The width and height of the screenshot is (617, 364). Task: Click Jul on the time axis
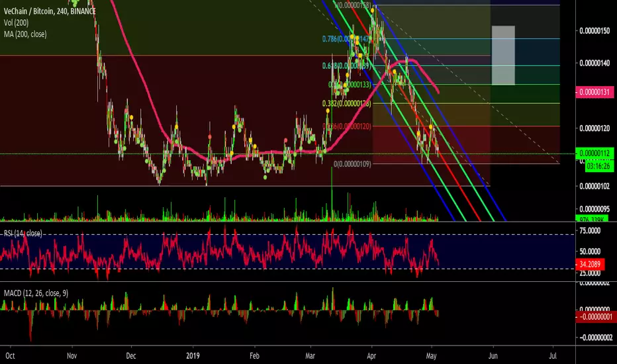[553, 356]
